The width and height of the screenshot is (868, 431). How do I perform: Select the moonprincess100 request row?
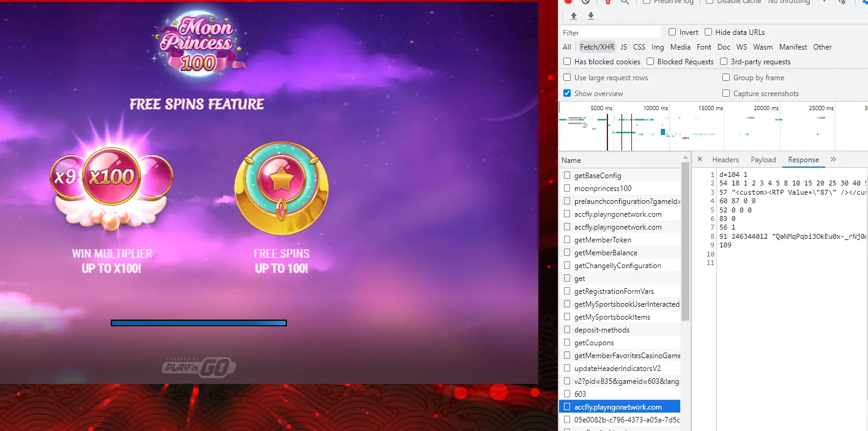(620, 189)
